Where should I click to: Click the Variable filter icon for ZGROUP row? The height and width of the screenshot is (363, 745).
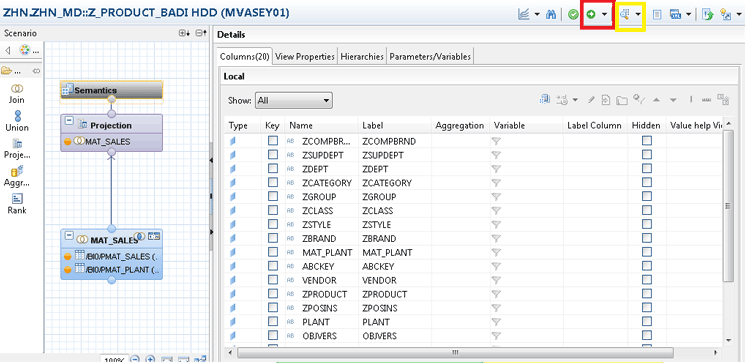(497, 197)
